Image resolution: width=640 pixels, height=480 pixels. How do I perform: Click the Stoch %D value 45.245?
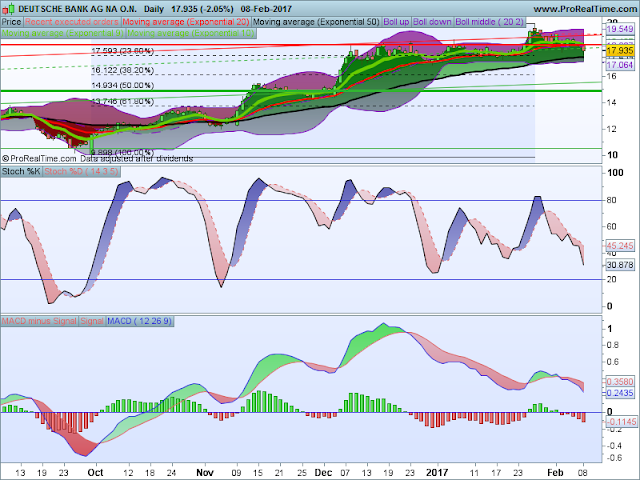(x=620, y=246)
